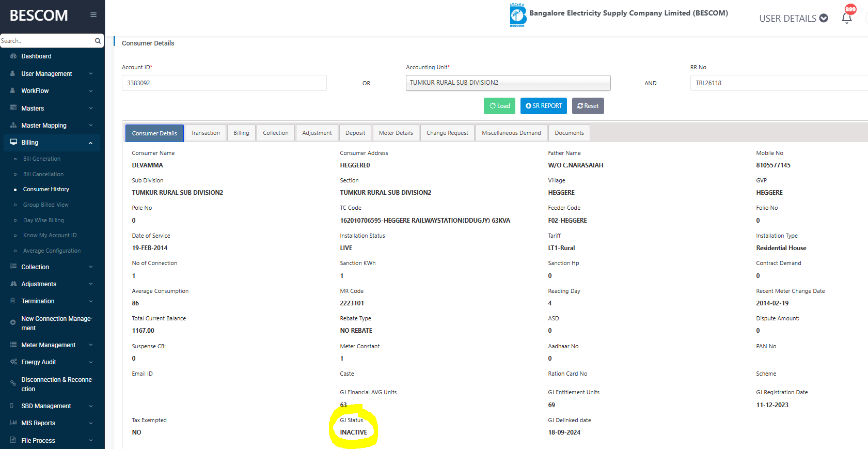Focus the sidebar Search box
This screenshot has width=868, height=449.
[46, 41]
